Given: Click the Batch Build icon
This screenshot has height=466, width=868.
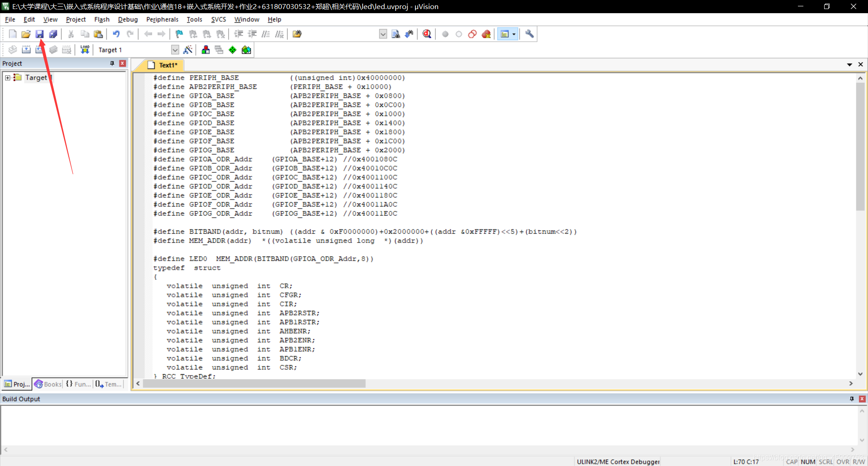Looking at the screenshot, I should pyautogui.click(x=53, y=50).
